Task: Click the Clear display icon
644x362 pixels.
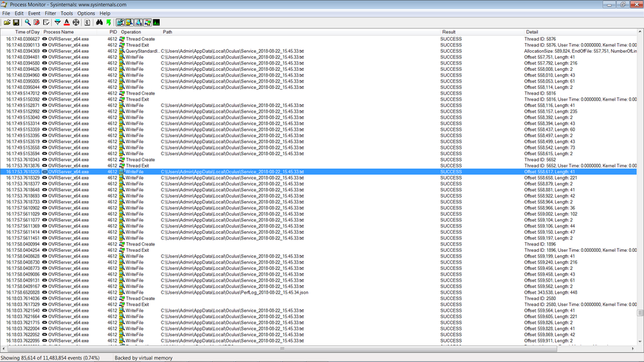Action: pyautogui.click(x=46, y=23)
